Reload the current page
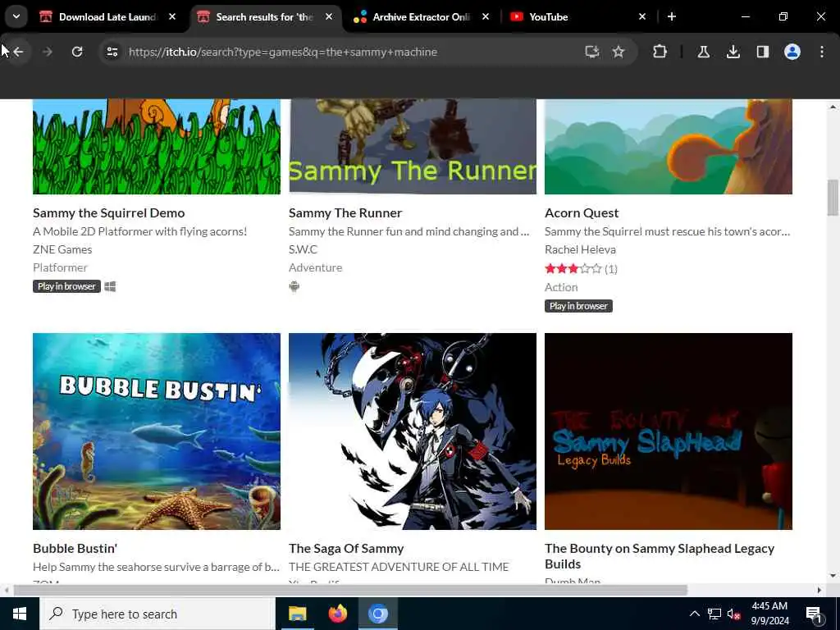 (x=77, y=52)
